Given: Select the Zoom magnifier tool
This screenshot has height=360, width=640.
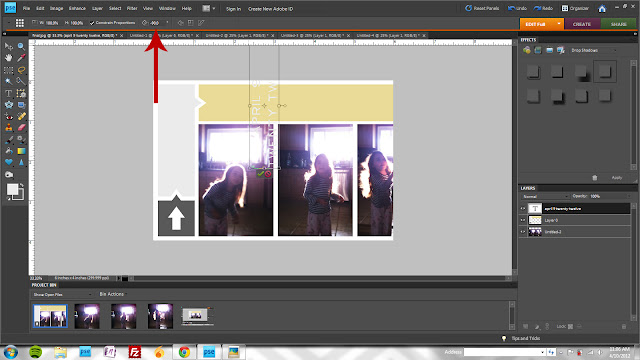Looking at the screenshot, I should pyautogui.click(x=21, y=46).
